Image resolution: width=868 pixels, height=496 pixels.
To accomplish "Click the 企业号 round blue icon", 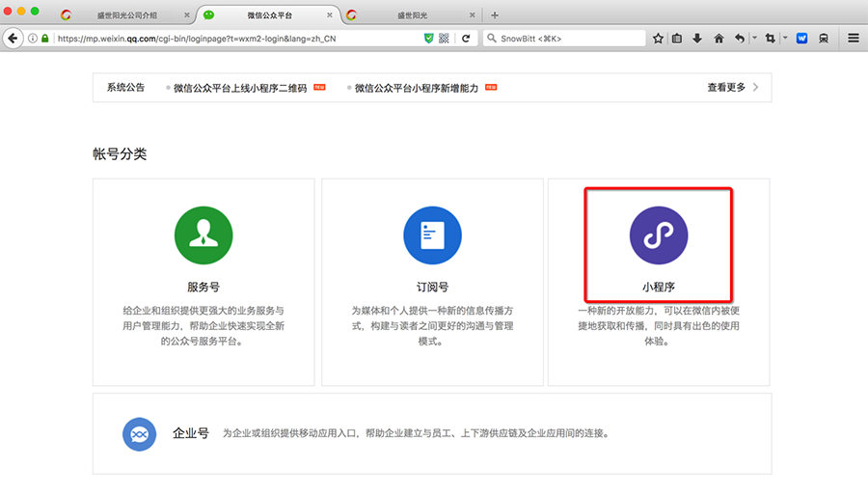I will (x=139, y=434).
